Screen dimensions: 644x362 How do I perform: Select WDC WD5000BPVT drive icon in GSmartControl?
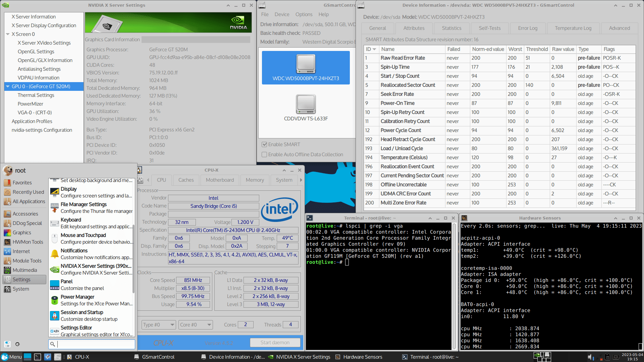tap(306, 68)
